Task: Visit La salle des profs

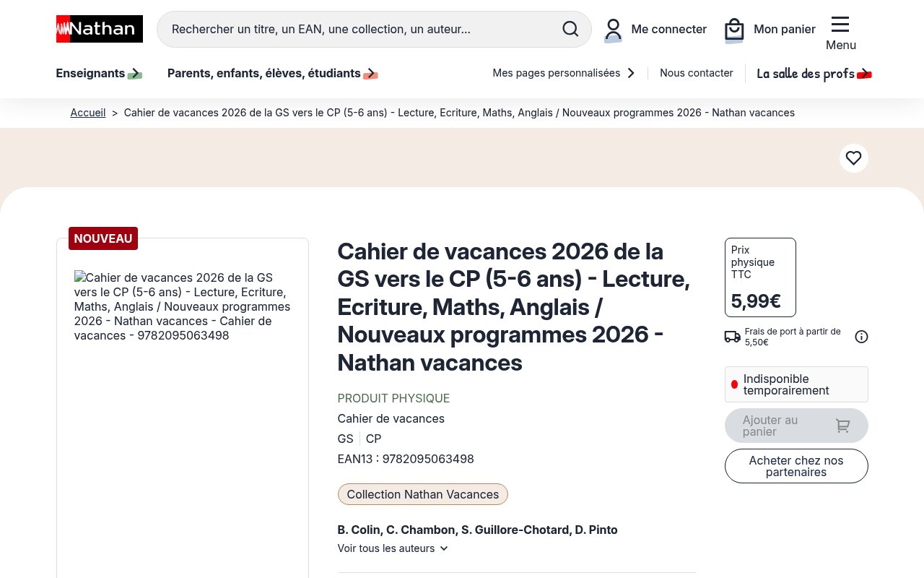Action: coord(814,73)
